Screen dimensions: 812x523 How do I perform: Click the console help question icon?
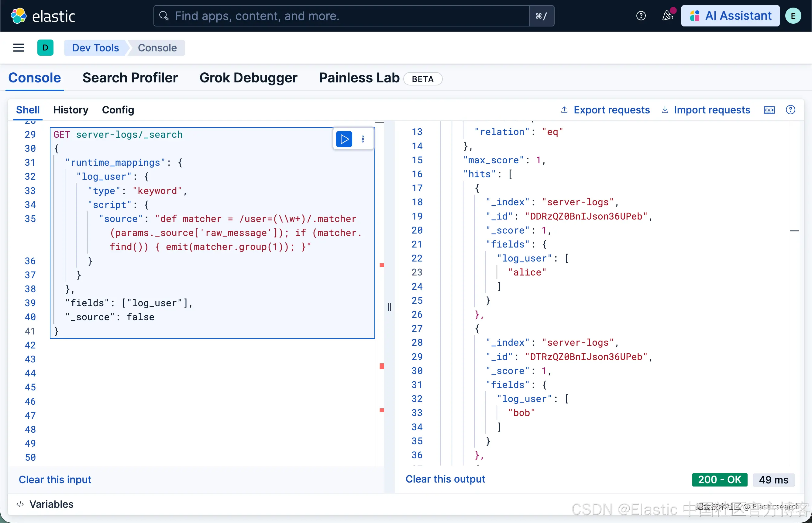[790, 110]
